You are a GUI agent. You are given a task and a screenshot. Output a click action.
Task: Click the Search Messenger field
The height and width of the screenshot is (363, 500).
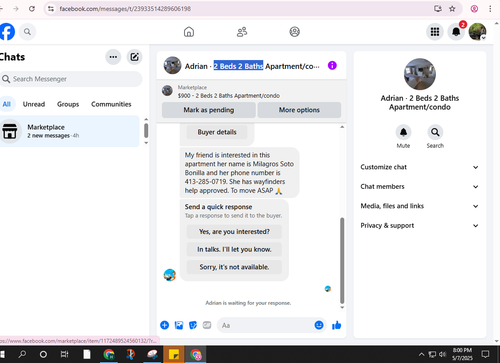pos(71,79)
